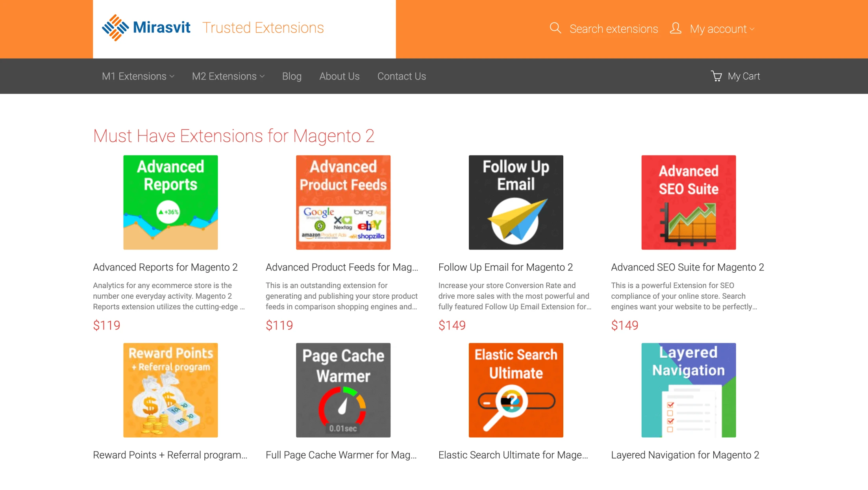This screenshot has width=868, height=490.
Task: Select the Advanced SEO Suite product image
Action: (688, 202)
